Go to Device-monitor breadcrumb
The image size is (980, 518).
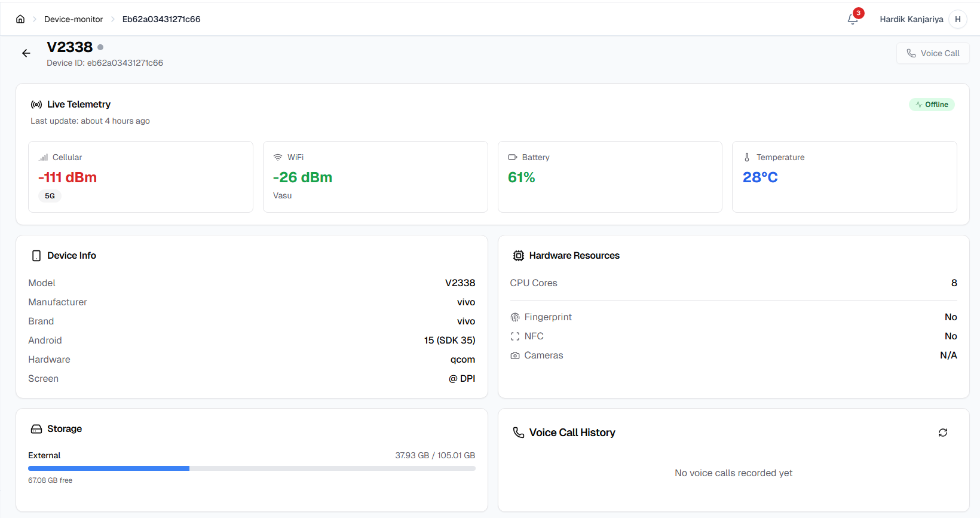click(x=73, y=19)
